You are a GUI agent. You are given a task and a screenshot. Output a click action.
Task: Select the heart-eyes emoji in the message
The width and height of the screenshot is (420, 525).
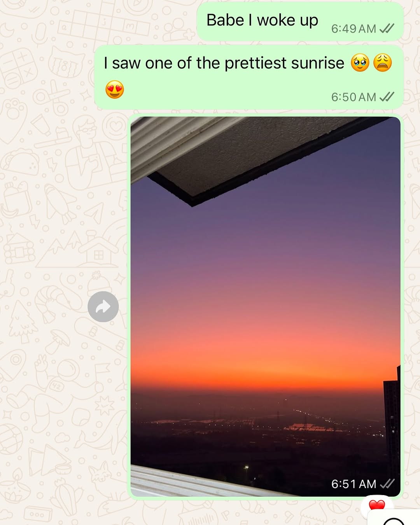[x=115, y=90]
